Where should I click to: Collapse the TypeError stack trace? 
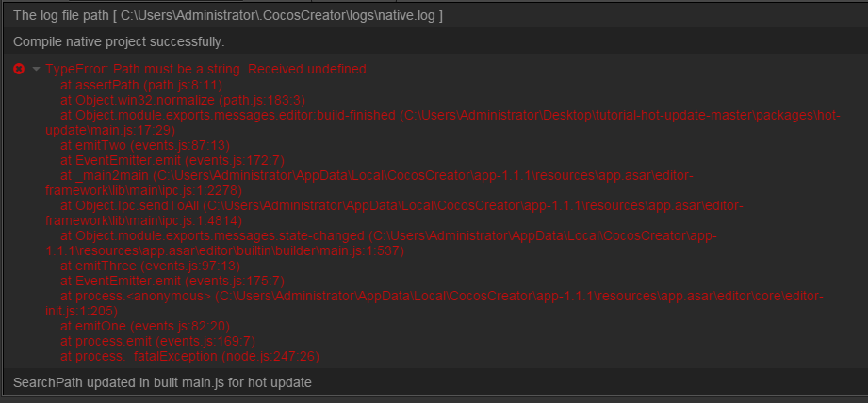tap(36, 70)
